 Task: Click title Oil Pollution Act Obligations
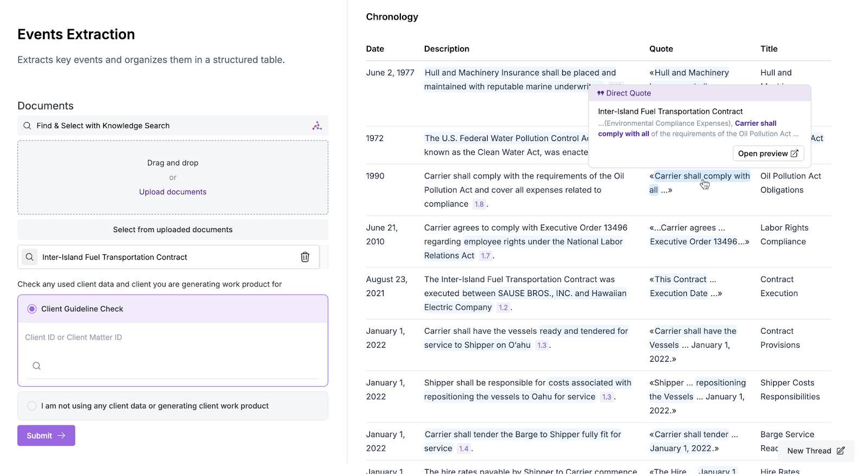(790, 183)
